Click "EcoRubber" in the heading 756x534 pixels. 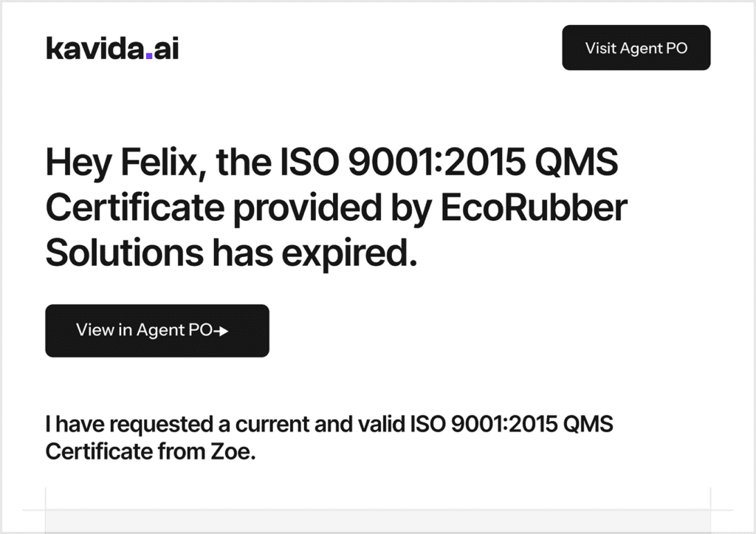pos(535,208)
